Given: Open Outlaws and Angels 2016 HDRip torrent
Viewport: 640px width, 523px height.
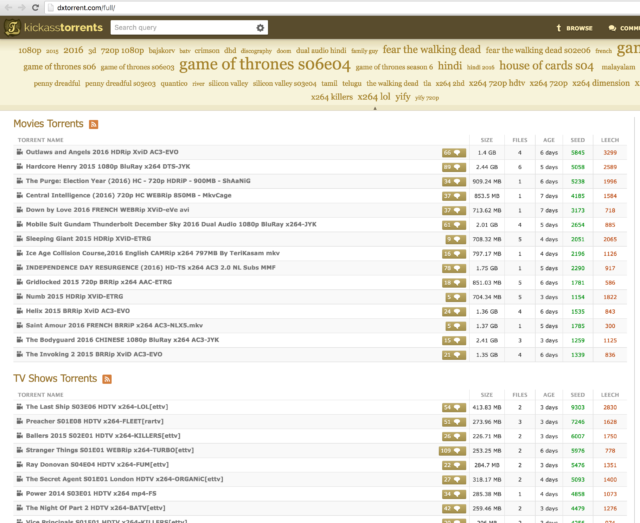Looking at the screenshot, I should pos(102,152).
